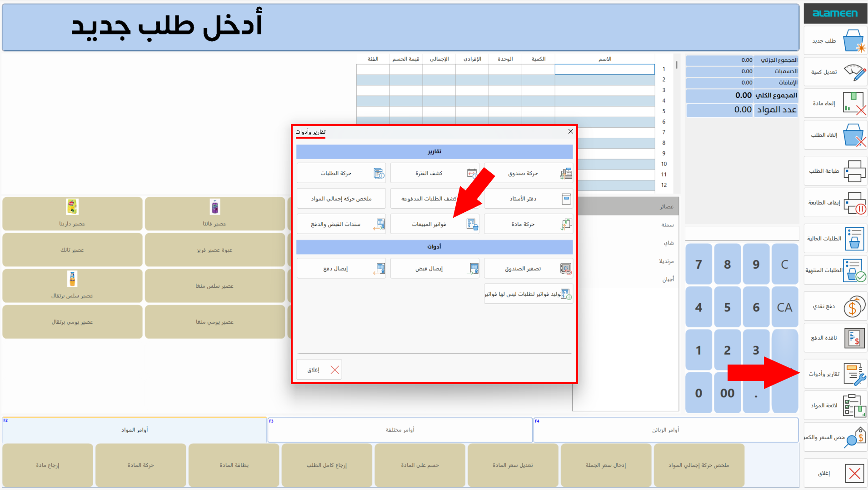
Task: Click the طباعة الطلب (print order) printer icon
Action: (854, 171)
